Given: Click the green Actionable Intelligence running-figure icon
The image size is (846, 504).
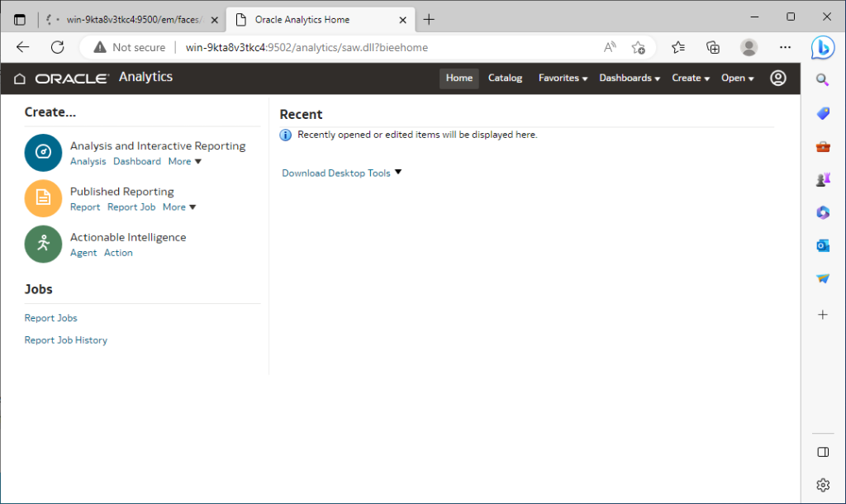Looking at the screenshot, I should pyautogui.click(x=43, y=244).
